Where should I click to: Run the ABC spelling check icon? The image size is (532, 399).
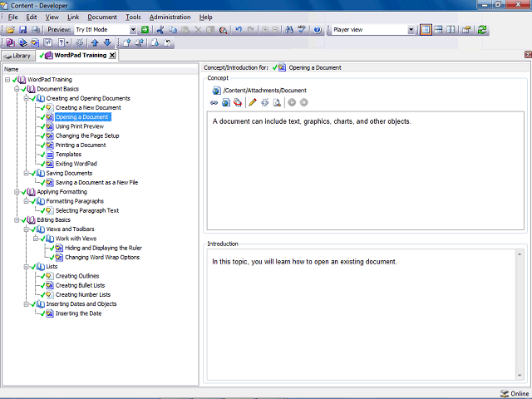point(302,30)
